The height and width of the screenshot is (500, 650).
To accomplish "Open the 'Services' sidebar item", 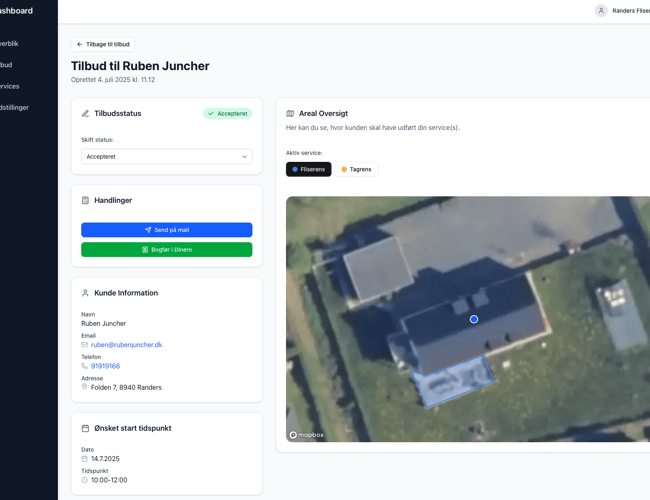I will (10, 86).
